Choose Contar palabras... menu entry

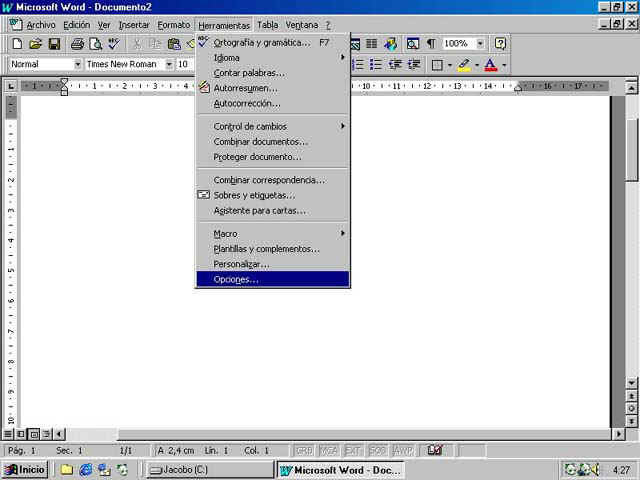[x=273, y=73]
